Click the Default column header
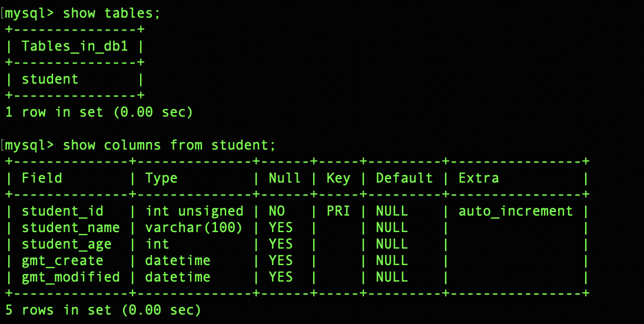Screen dimensions: 644x324 [404, 178]
